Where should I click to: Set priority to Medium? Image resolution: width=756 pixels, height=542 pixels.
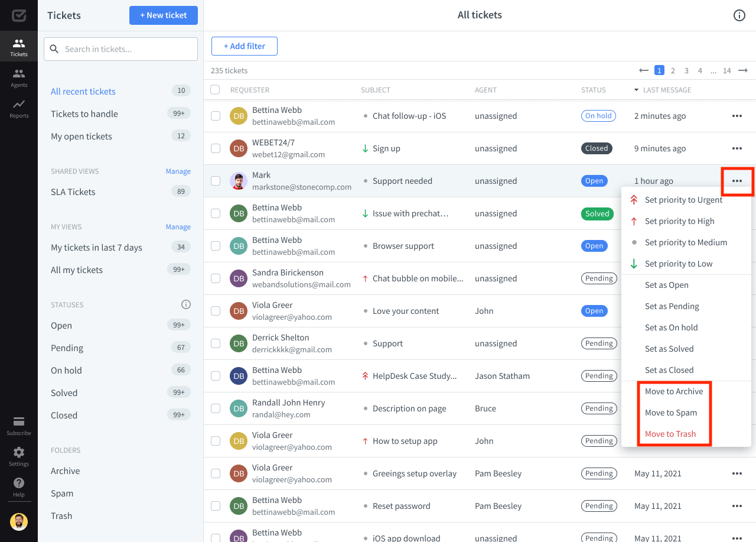tap(686, 242)
